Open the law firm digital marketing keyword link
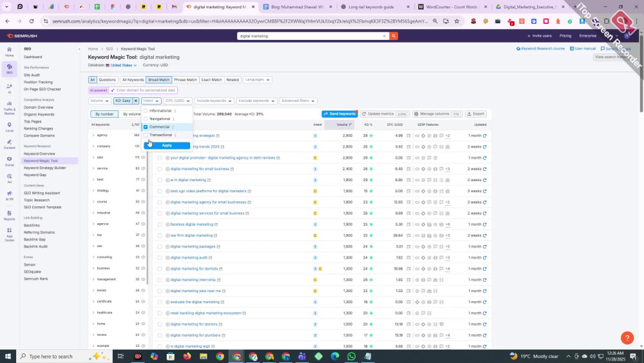 [x=191, y=235]
